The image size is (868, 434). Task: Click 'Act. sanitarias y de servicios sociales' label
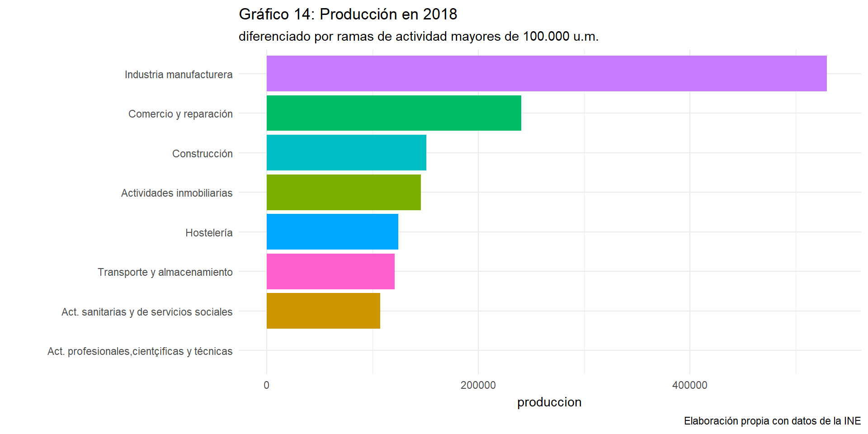point(147,312)
